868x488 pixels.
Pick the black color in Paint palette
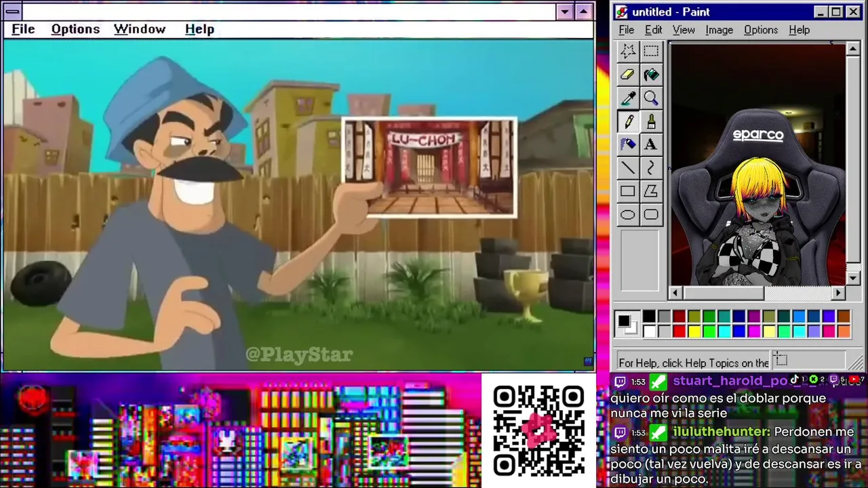[649, 316]
